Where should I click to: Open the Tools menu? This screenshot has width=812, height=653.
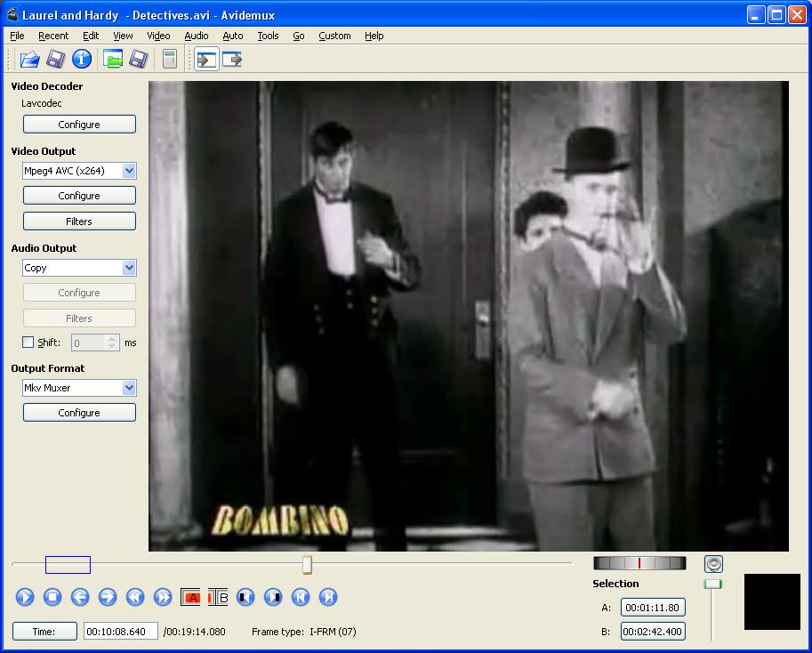(268, 36)
